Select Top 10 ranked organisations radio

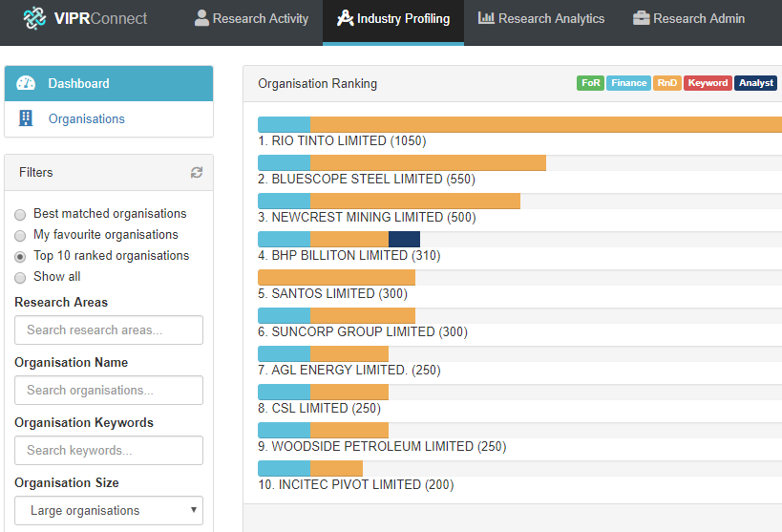[20, 257]
